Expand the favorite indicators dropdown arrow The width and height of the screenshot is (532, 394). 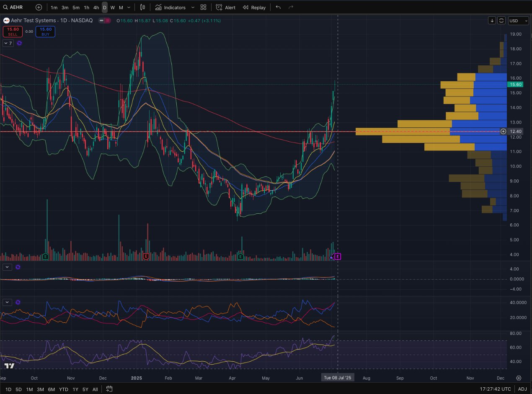[193, 8]
